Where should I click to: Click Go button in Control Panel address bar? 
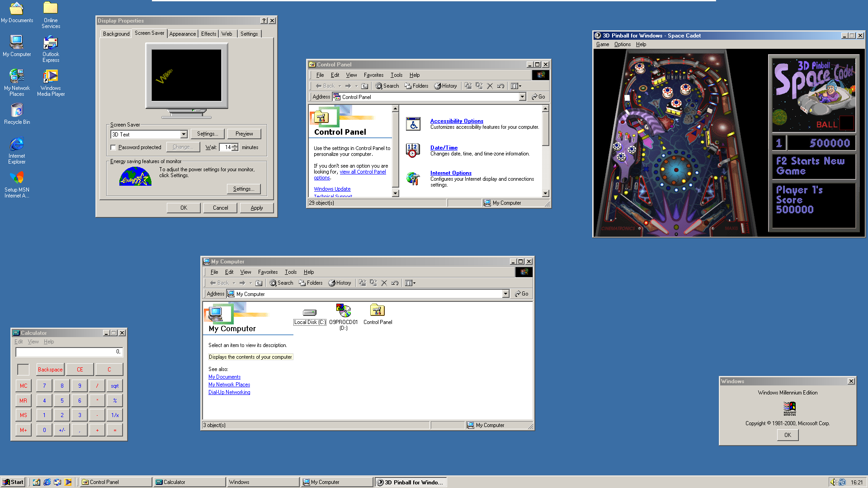[538, 97]
